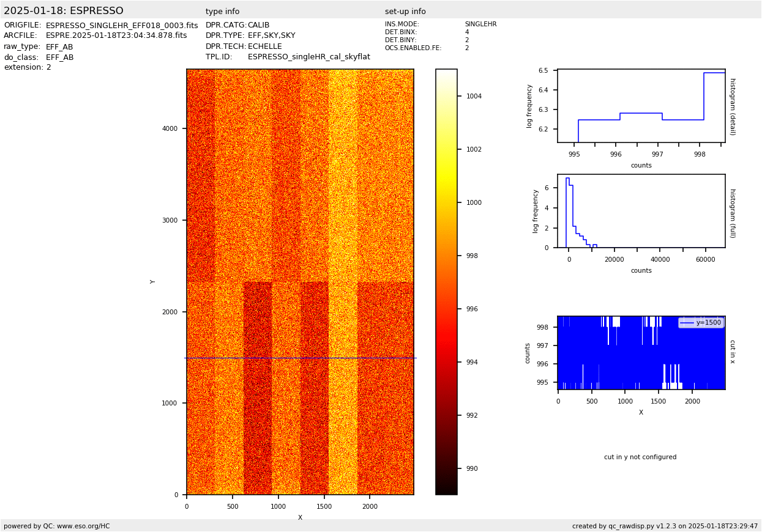
Task: Click the page title '2025-01-18: ESPRESSO'
Action: click(x=64, y=11)
